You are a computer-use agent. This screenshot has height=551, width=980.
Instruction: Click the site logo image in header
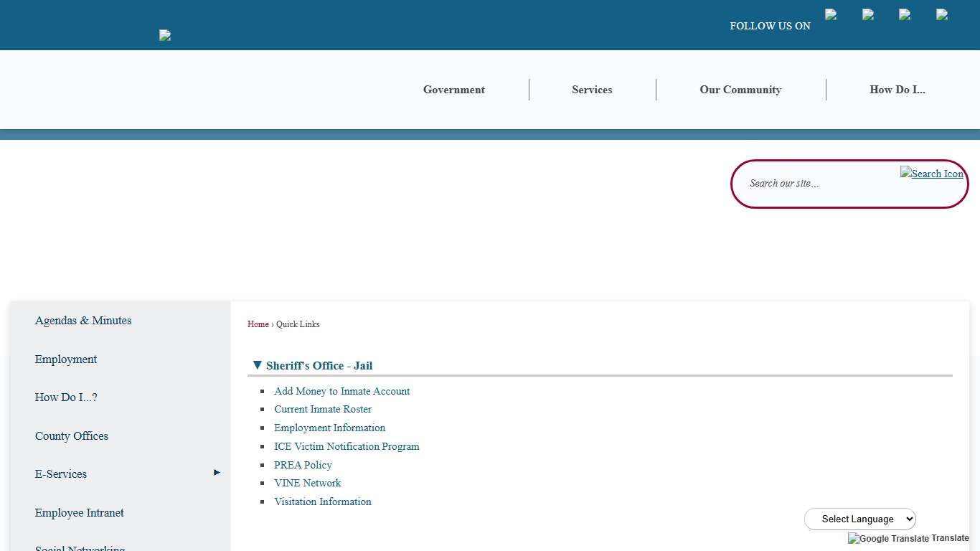point(165,35)
